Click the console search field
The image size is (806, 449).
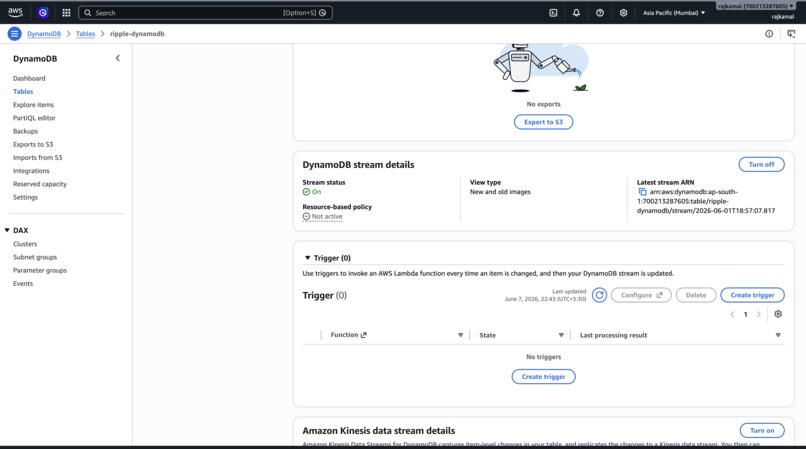coord(205,13)
